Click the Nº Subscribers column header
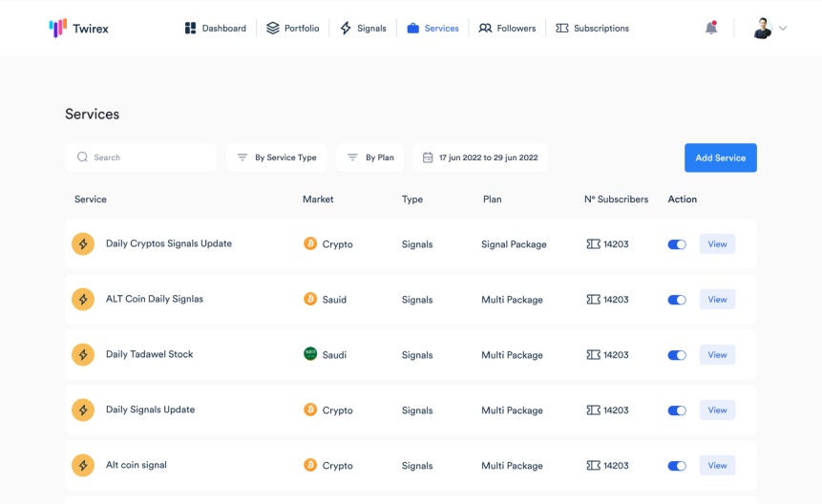Viewport: 822px width, 504px height. click(616, 199)
